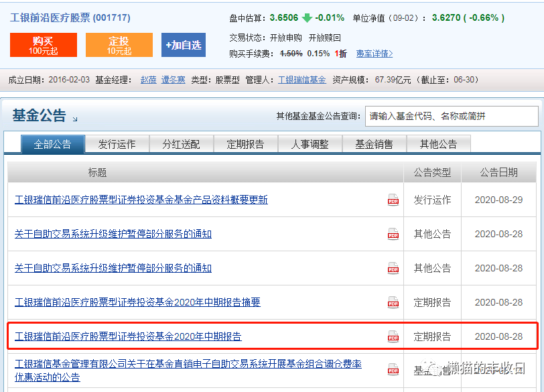Screen dimensions: 544x392
Task: Open 工银瑞信前沿医疗股票型证券投资基金2020年中期报告 link
Action: pyautogui.click(x=128, y=336)
